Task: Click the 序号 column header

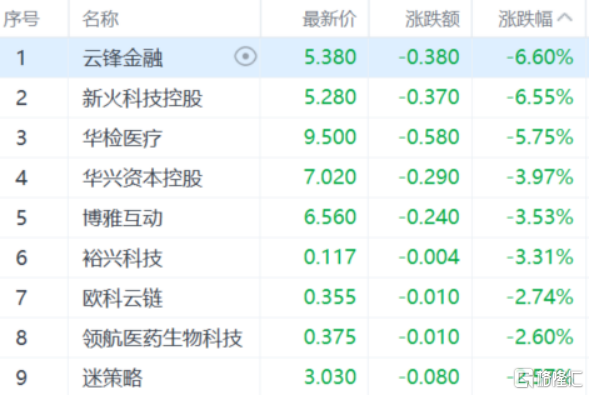Action: point(21,18)
